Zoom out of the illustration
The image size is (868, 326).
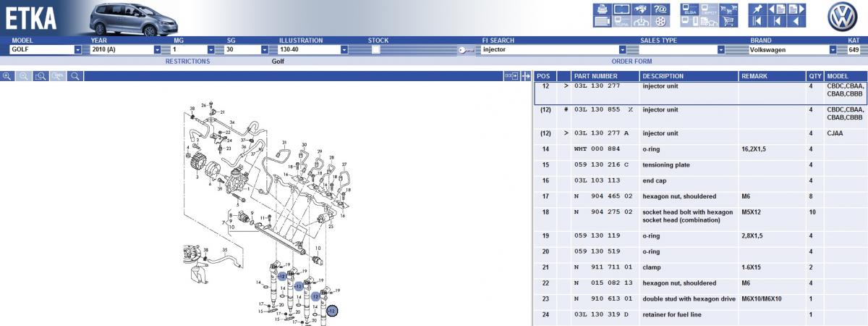(24, 75)
